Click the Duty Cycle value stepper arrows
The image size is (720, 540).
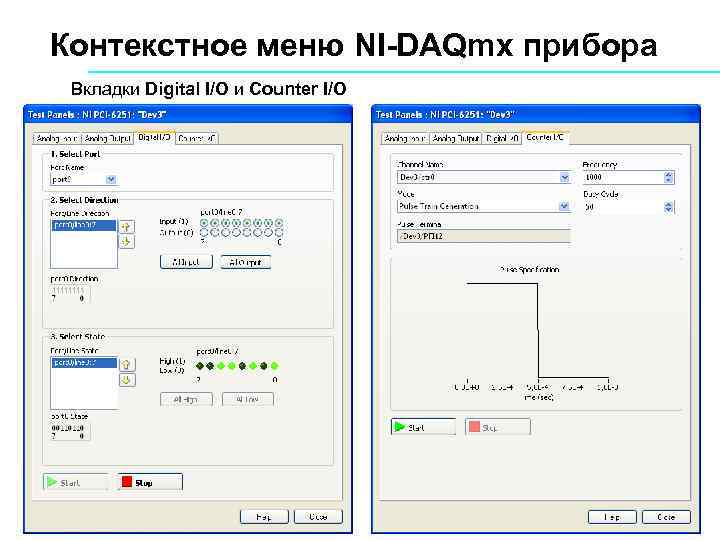coord(669,207)
